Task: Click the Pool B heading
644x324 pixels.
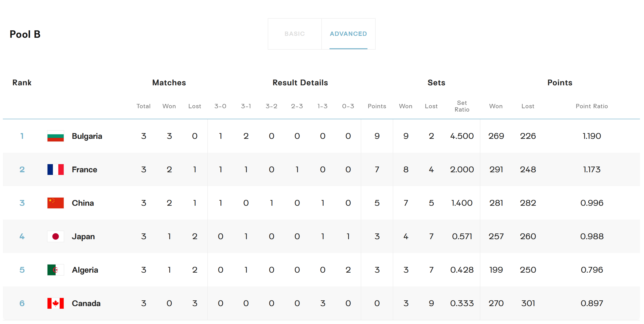Action: [25, 34]
